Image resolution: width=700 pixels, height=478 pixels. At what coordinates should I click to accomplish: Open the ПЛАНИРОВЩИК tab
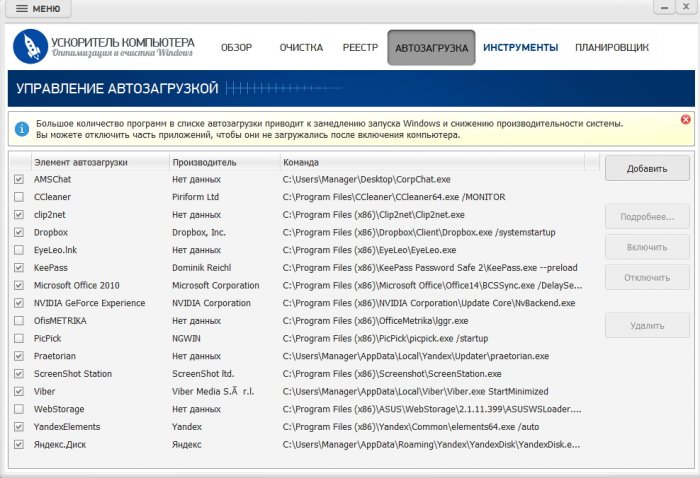612,48
